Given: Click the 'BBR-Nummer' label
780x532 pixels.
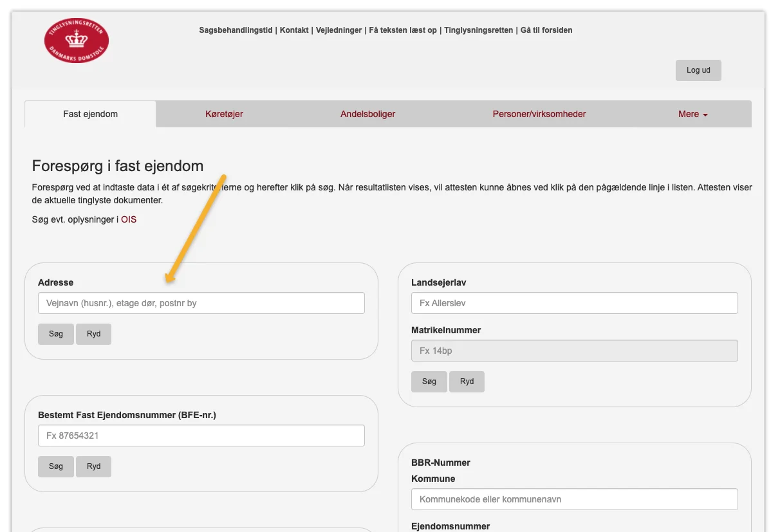Looking at the screenshot, I should (x=441, y=463).
